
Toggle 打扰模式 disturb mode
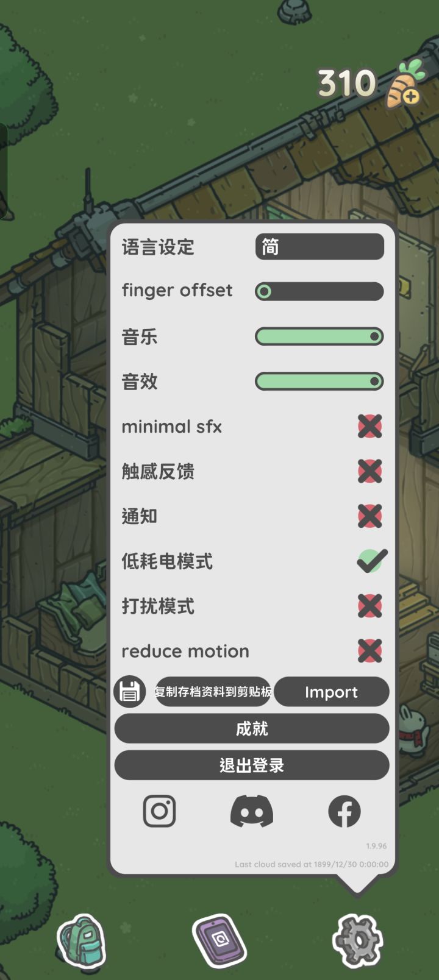[369, 606]
